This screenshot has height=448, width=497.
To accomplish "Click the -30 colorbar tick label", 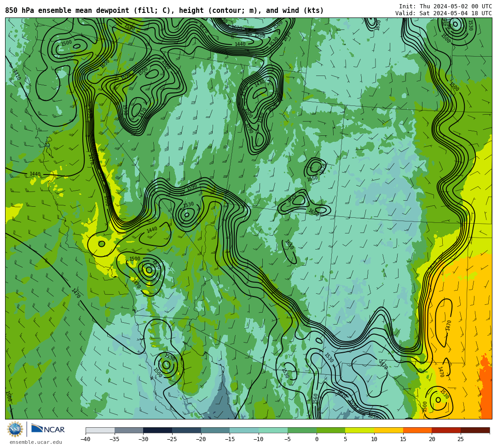I will pyautogui.click(x=143, y=439).
